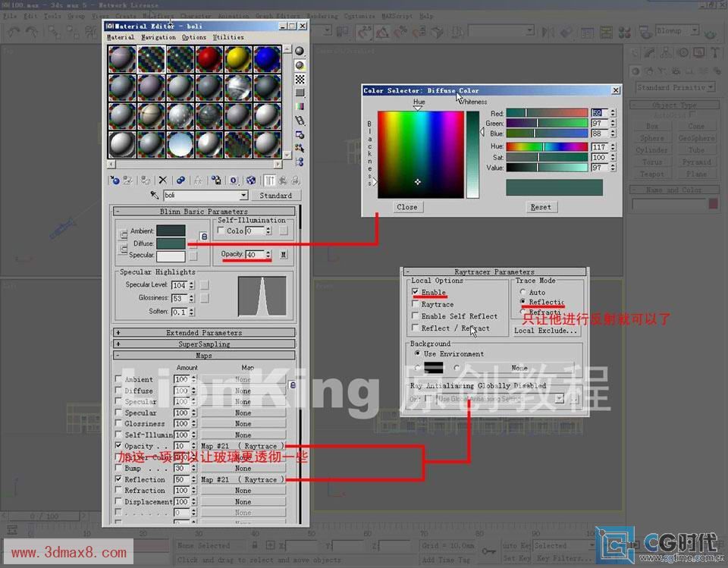
Task: Open the Material menu
Action: 121,37
